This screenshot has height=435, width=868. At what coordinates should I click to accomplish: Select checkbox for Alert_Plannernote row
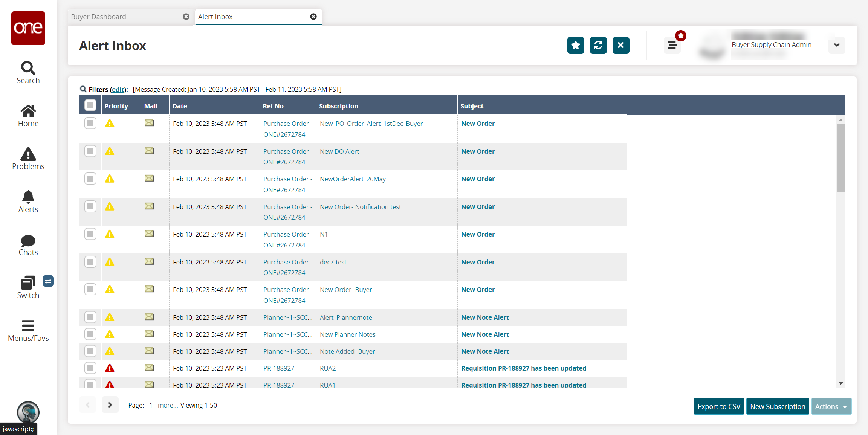pyautogui.click(x=90, y=317)
